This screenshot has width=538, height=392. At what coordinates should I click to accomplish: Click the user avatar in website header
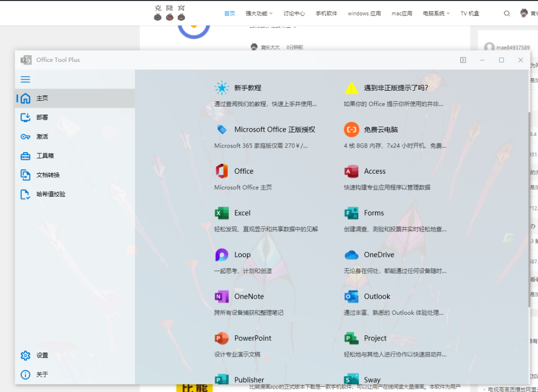click(524, 13)
